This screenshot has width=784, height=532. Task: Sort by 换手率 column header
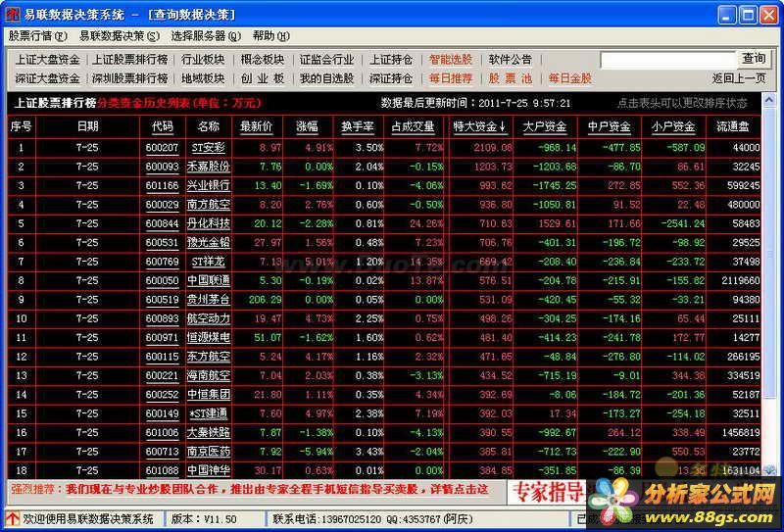358,126
